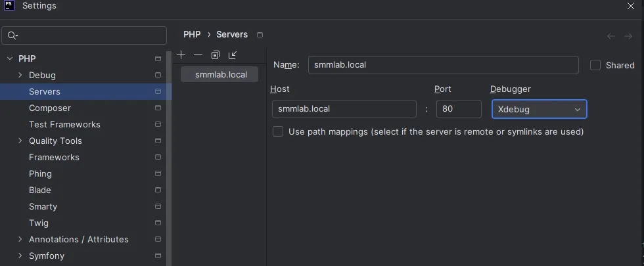Expand the Annotations / Attributes node
This screenshot has height=266, width=644.
(20, 239)
